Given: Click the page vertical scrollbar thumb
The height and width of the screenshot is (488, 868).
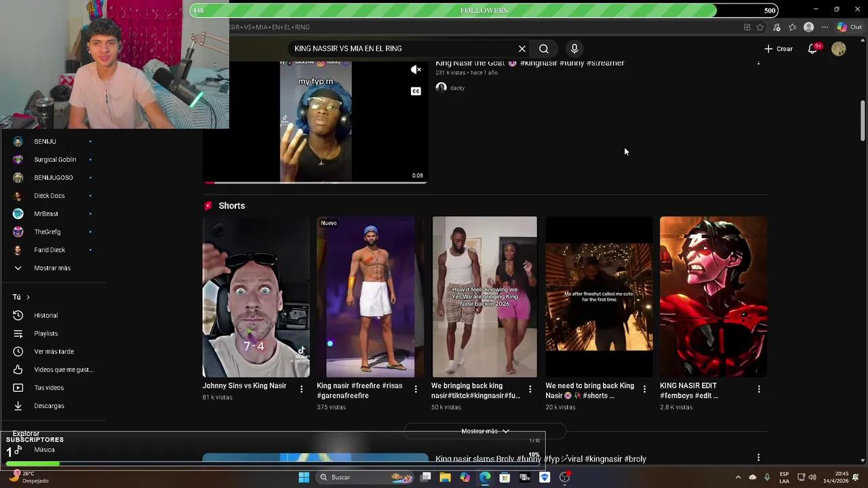Looking at the screenshot, I should 863,121.
